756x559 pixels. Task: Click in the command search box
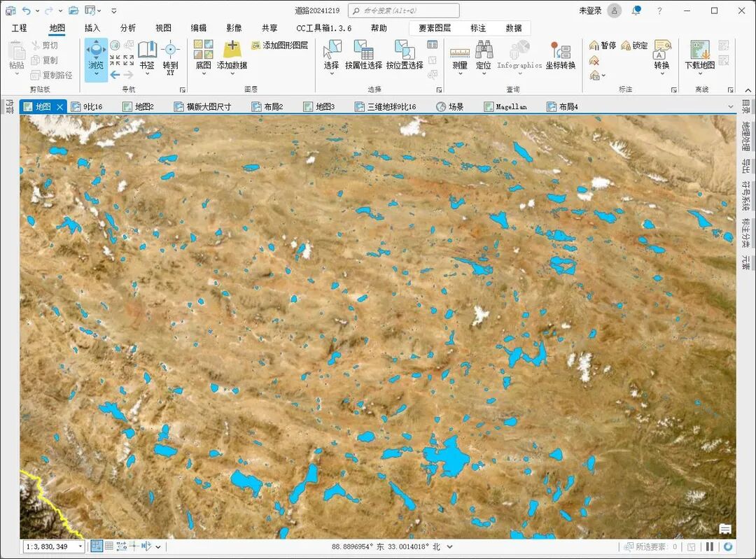click(404, 10)
